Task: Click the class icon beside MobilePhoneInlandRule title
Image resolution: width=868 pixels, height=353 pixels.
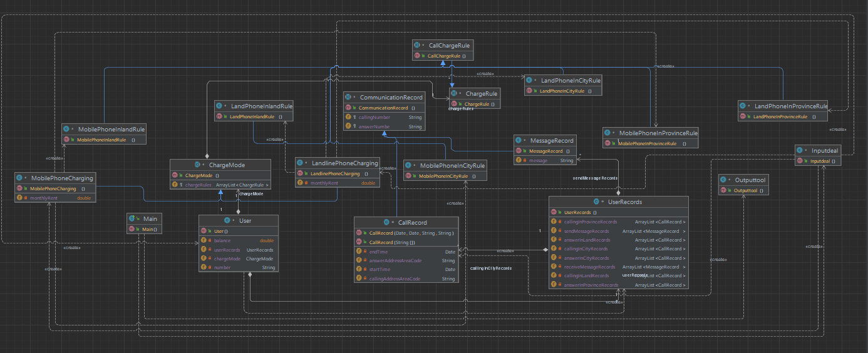Action: 66,129
